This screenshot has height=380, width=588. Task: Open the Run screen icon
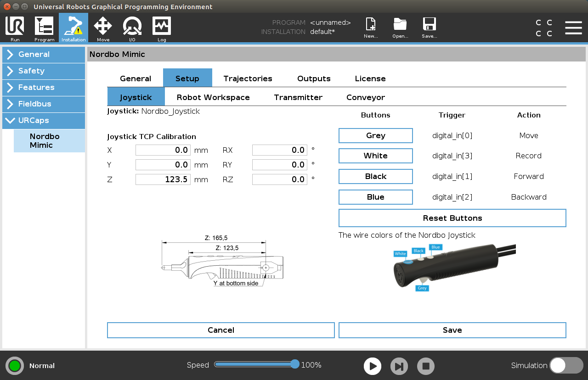pyautogui.click(x=15, y=28)
